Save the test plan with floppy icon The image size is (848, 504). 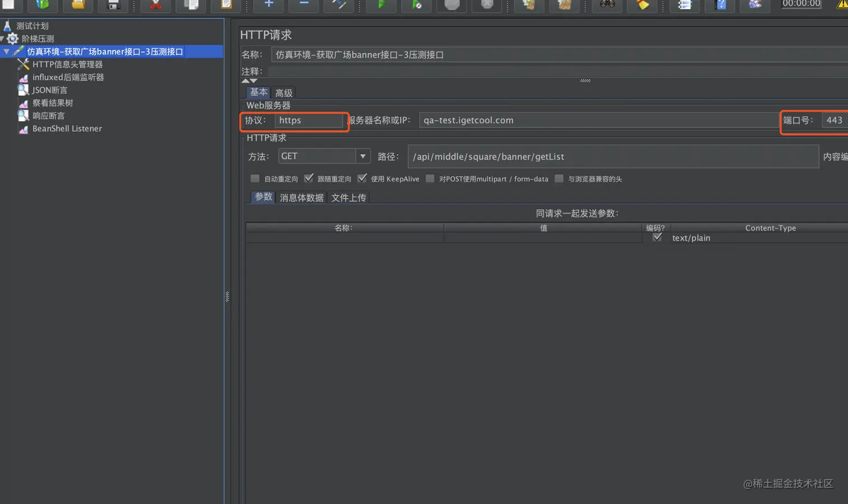pyautogui.click(x=113, y=4)
